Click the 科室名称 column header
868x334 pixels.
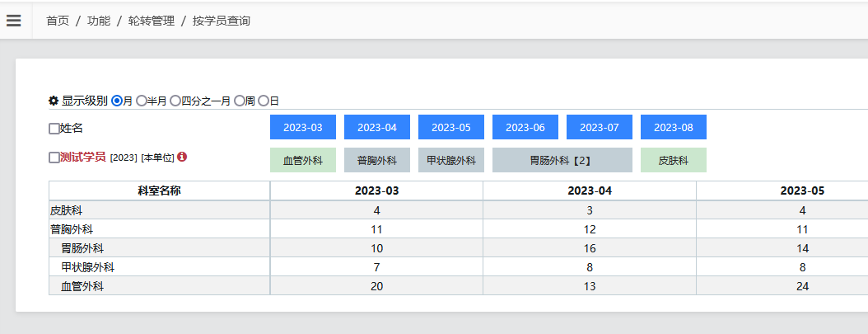point(160,191)
